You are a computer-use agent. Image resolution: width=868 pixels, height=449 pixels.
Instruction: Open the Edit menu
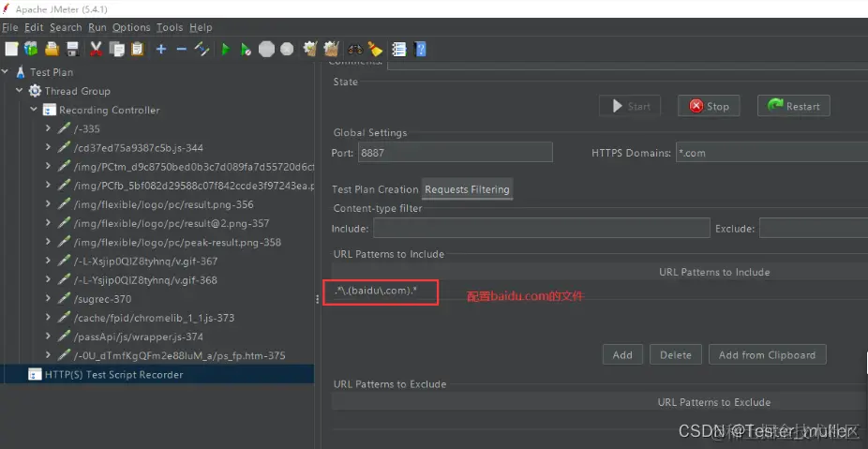click(34, 27)
